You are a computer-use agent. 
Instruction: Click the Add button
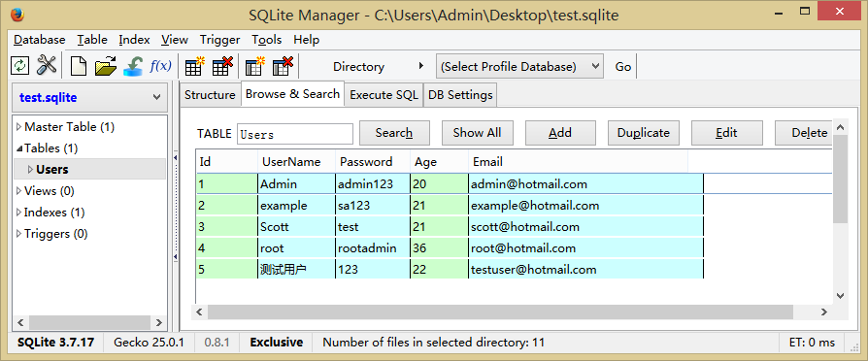tap(560, 133)
